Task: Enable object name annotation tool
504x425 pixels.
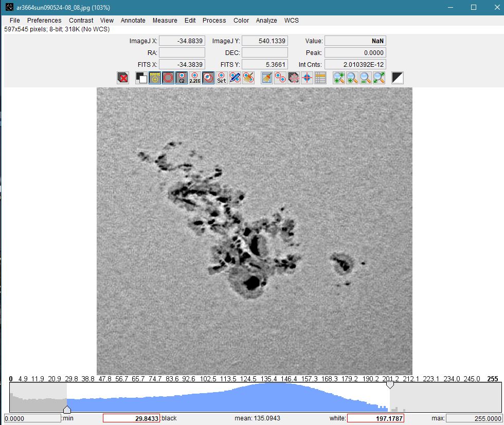Action: pyautogui.click(x=155, y=78)
